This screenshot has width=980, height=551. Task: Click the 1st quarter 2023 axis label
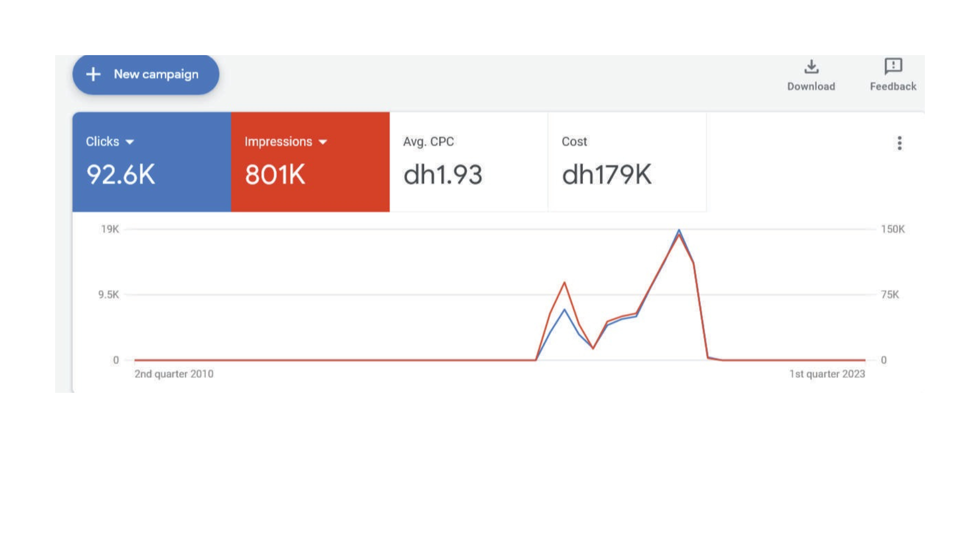[x=827, y=374]
